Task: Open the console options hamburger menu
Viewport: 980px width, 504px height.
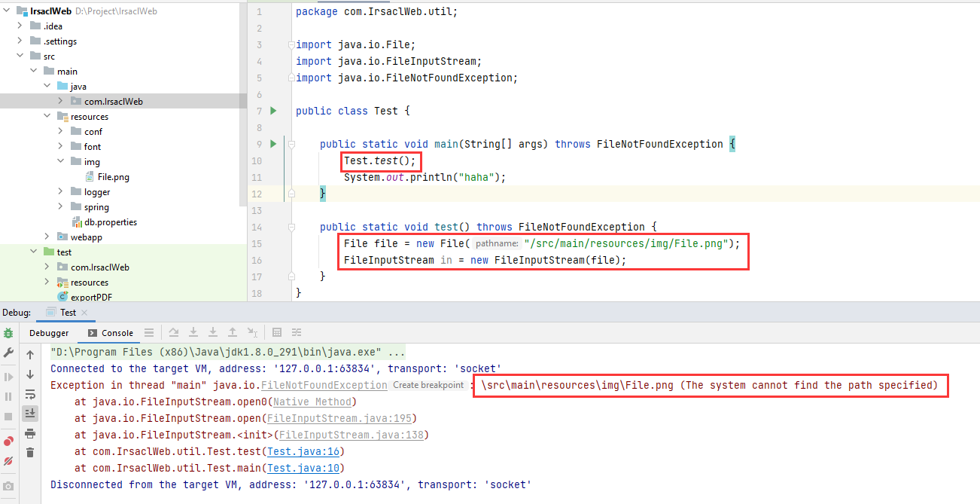Action: [150, 332]
